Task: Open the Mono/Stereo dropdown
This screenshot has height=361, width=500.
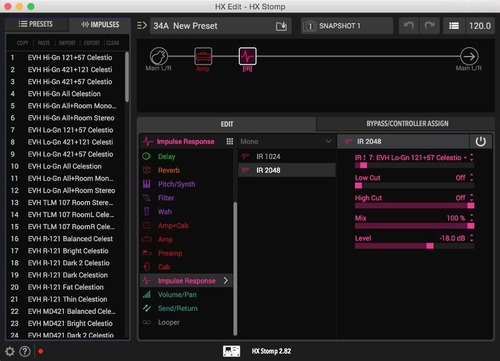Action: [286, 141]
